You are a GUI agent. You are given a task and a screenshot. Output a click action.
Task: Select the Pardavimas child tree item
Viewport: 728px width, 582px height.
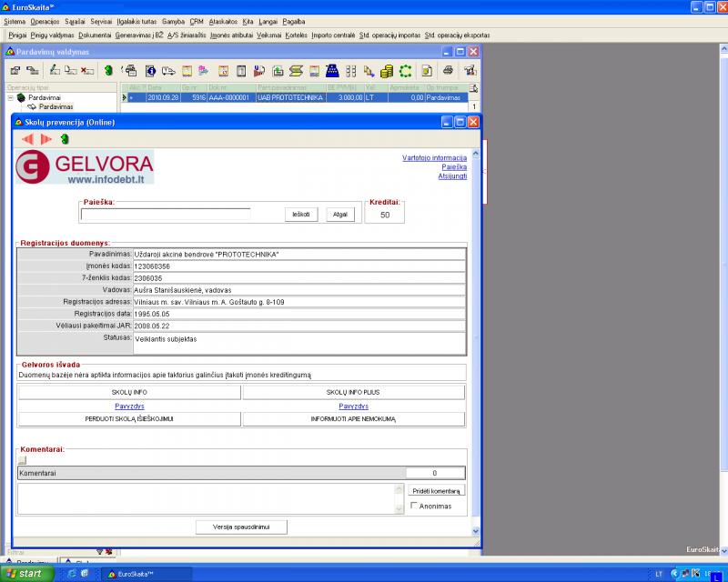pyautogui.click(x=55, y=106)
